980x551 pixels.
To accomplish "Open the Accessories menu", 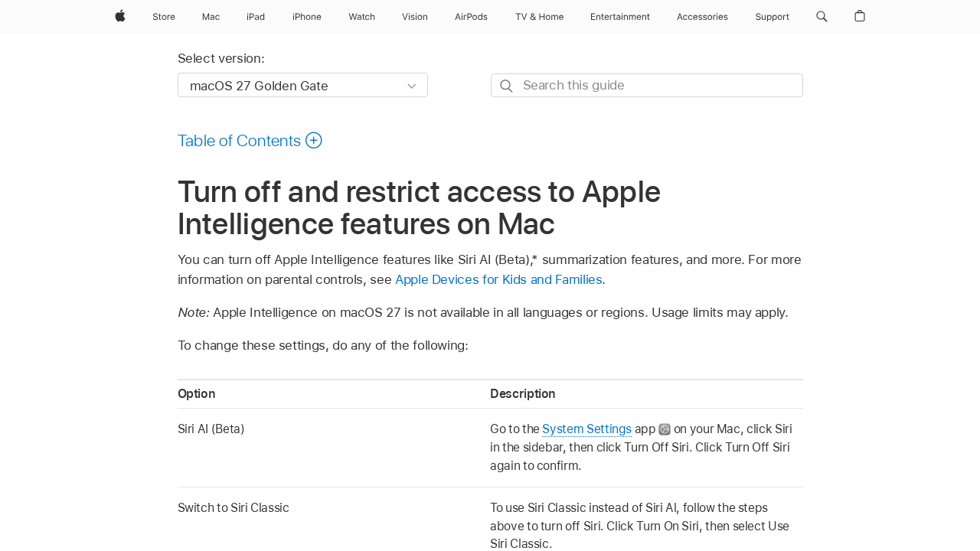I will (702, 17).
